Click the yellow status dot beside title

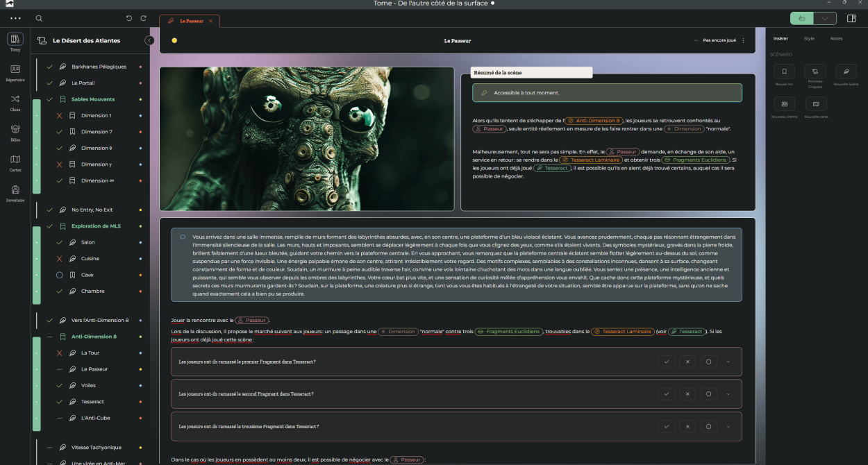[x=174, y=41]
